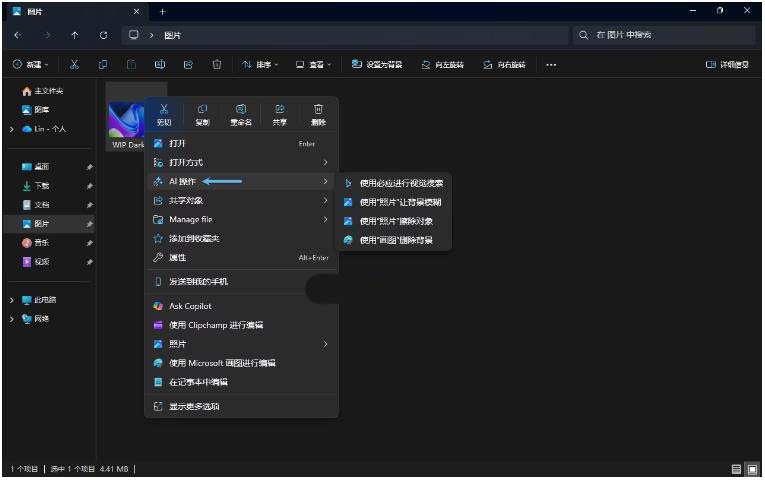Open a new tab with plus button
This screenshot has height=480, width=765.
coord(163,12)
